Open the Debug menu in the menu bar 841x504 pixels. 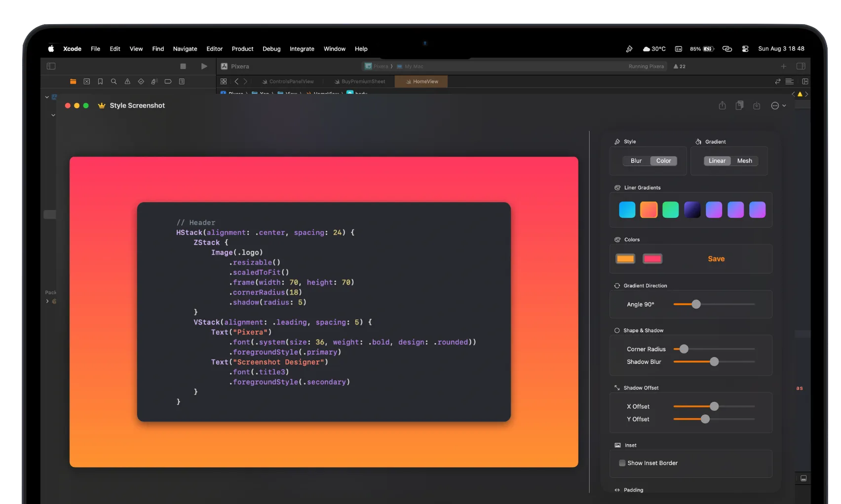pyautogui.click(x=271, y=49)
